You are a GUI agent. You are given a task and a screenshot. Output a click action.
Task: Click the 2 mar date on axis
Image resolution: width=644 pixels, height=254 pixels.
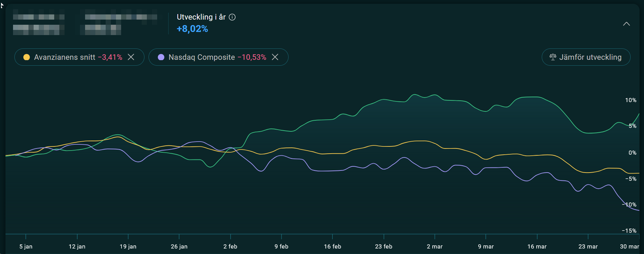[x=435, y=246]
